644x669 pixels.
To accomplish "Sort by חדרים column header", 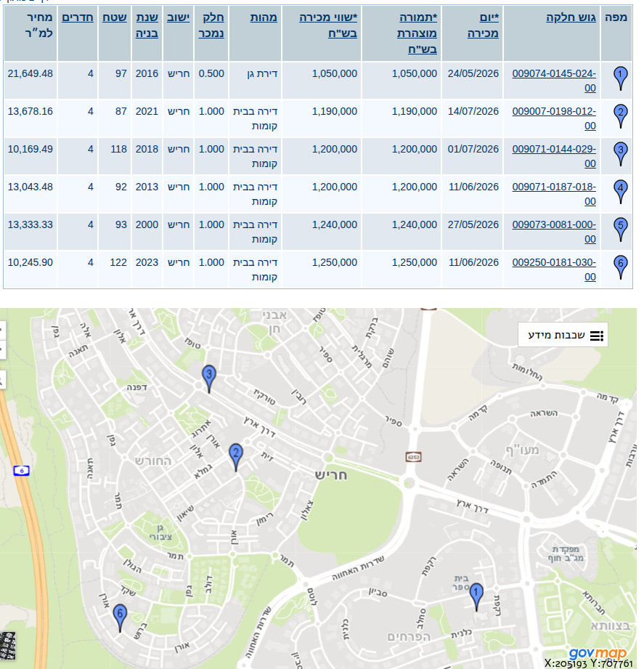I will point(78,17).
